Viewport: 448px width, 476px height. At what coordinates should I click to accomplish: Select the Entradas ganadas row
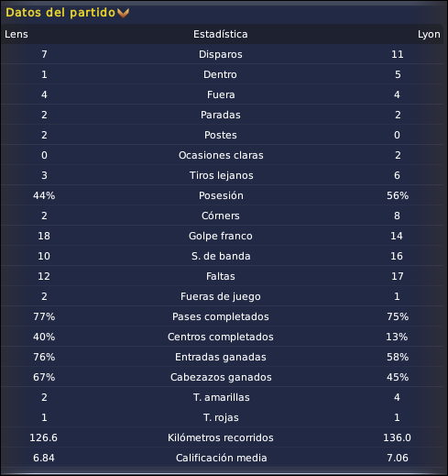[x=222, y=357]
